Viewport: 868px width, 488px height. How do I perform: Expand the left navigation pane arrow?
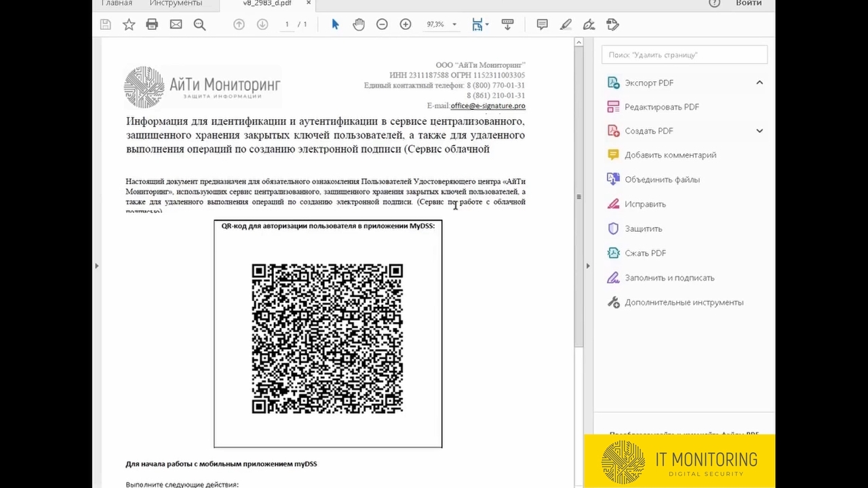[x=96, y=266]
